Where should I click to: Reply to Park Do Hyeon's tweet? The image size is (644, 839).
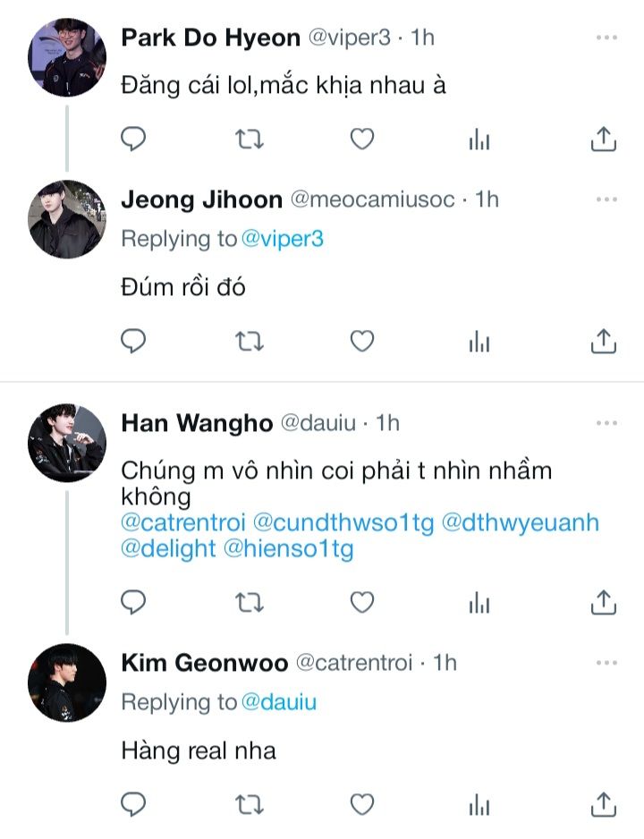point(133,139)
